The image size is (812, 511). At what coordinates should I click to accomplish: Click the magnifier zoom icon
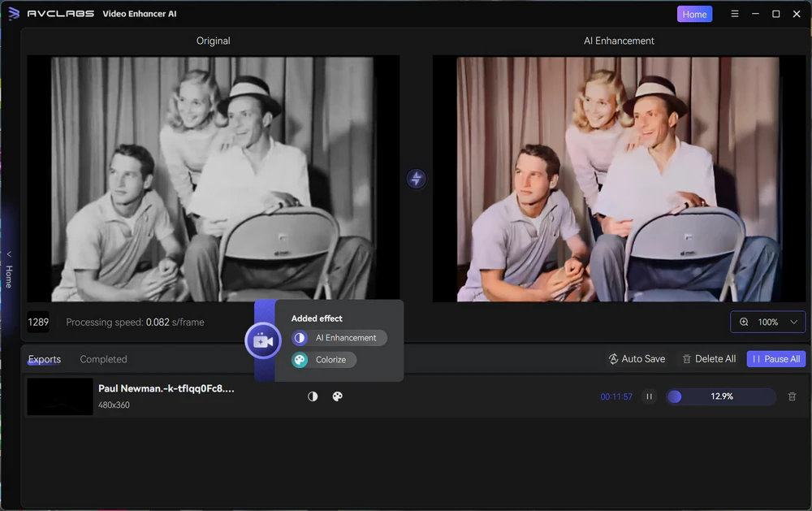744,322
